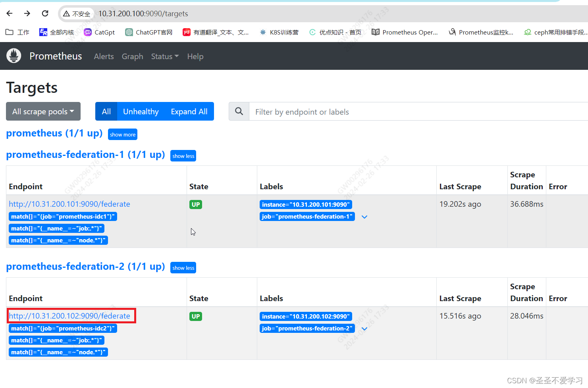The width and height of the screenshot is (588, 388).
Task: Click the 36.688ms scrape duration value
Action: pos(527,204)
